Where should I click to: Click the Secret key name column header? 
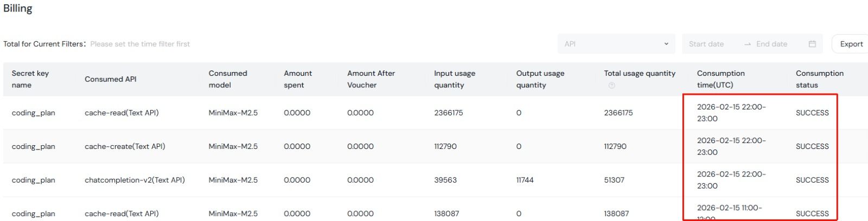[30, 79]
